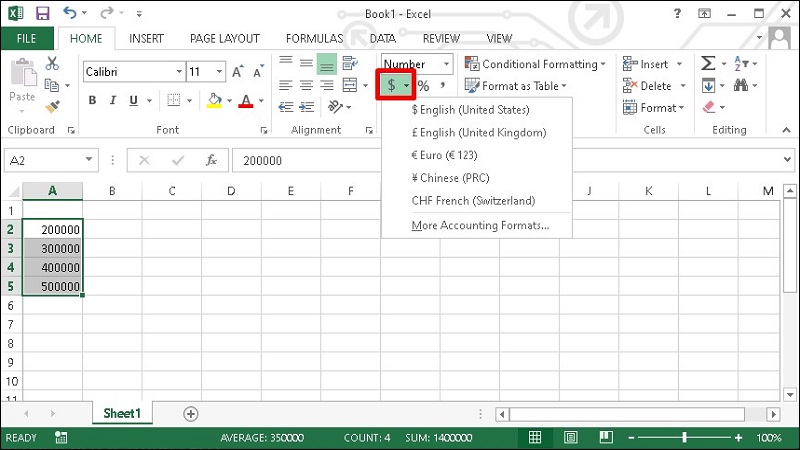Toggle Italic formatting
This screenshot has width=800, height=450.
click(113, 100)
